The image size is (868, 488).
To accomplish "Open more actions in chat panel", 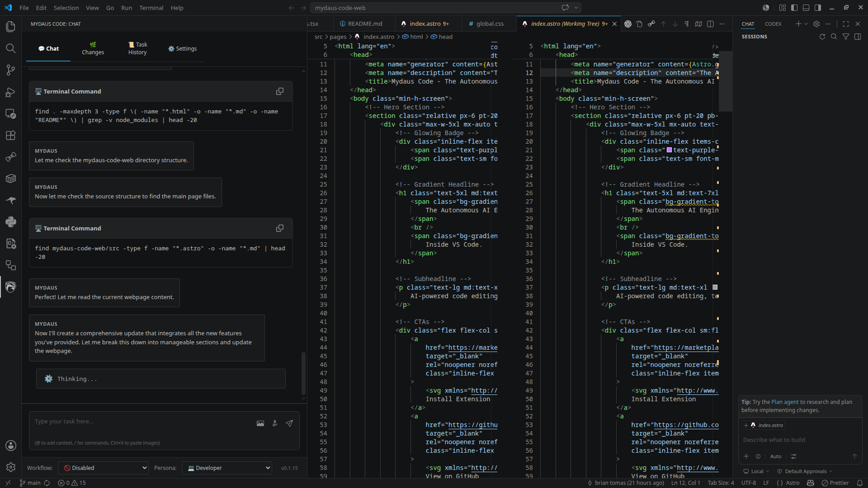I will [828, 24].
